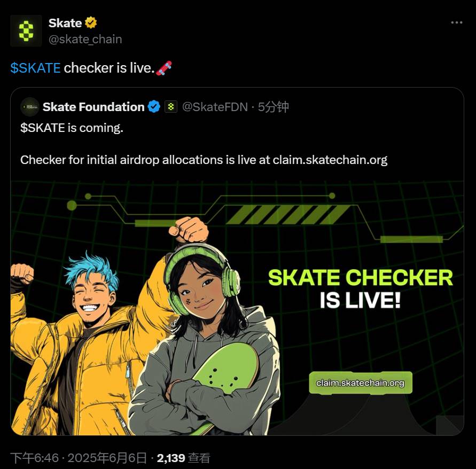Click the 5分钟 quoted post timestamp
The height and width of the screenshot is (469, 476).
tap(273, 107)
